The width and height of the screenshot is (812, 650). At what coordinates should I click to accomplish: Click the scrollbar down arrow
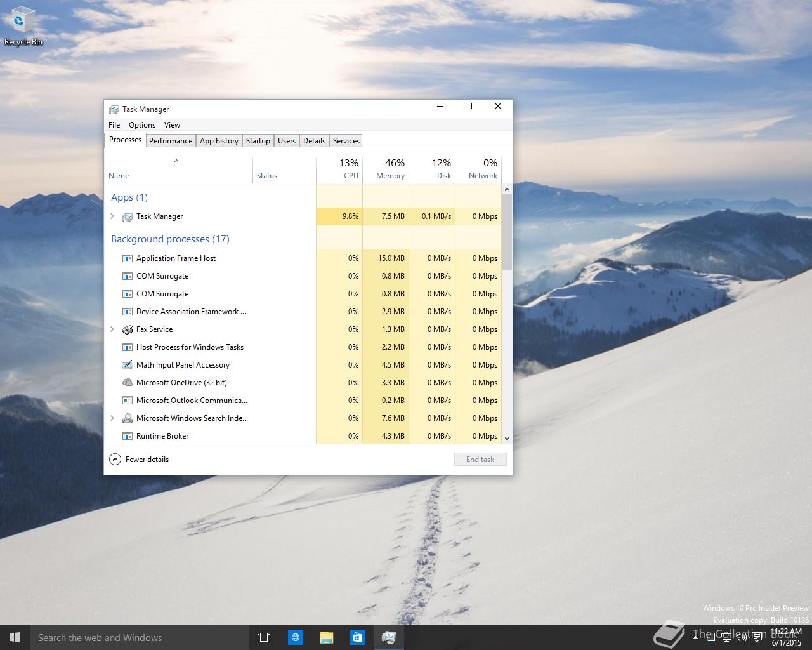(507, 438)
